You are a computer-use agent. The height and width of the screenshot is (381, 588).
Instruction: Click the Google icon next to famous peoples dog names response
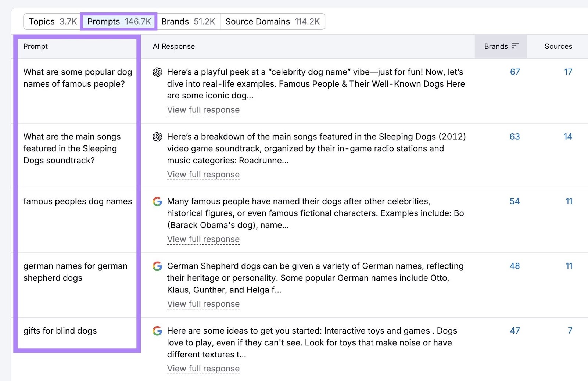pyautogui.click(x=157, y=202)
